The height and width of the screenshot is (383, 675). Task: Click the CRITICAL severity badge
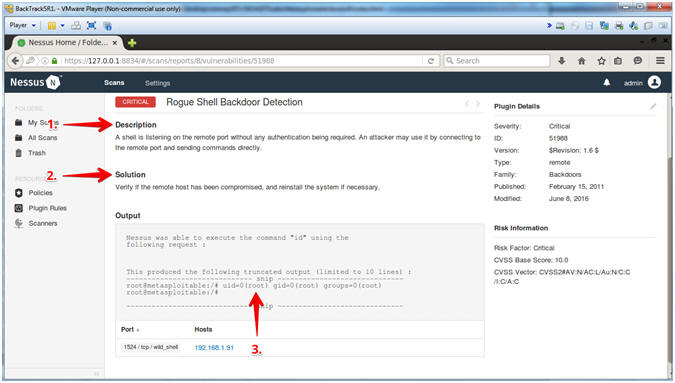(x=135, y=102)
